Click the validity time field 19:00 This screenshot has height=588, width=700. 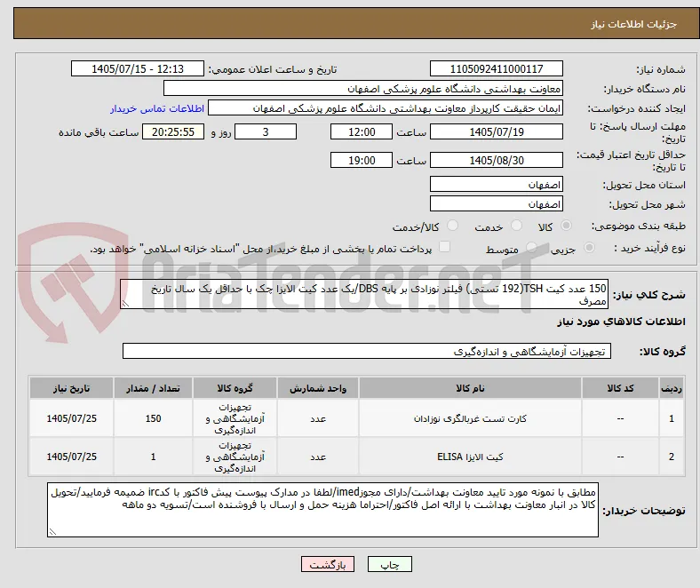click(x=362, y=160)
